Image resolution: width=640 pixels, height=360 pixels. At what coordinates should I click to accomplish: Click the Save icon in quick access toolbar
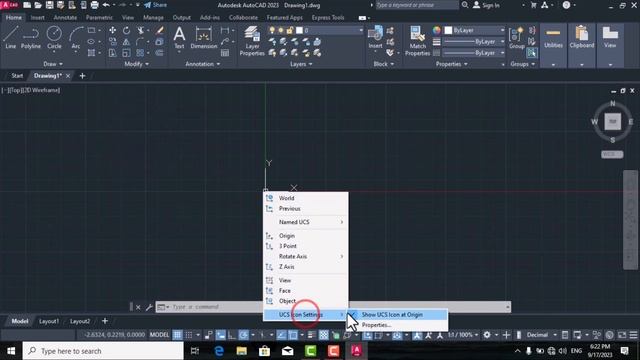[49, 5]
